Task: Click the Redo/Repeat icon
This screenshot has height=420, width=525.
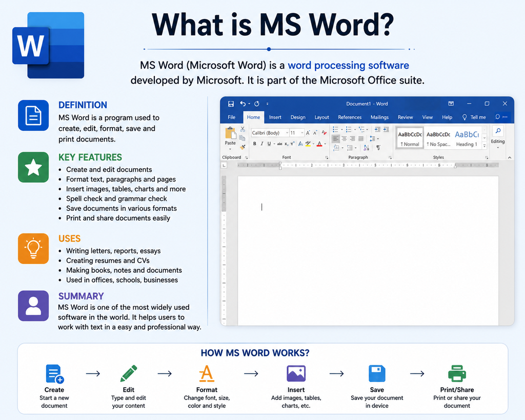Action: point(257,104)
